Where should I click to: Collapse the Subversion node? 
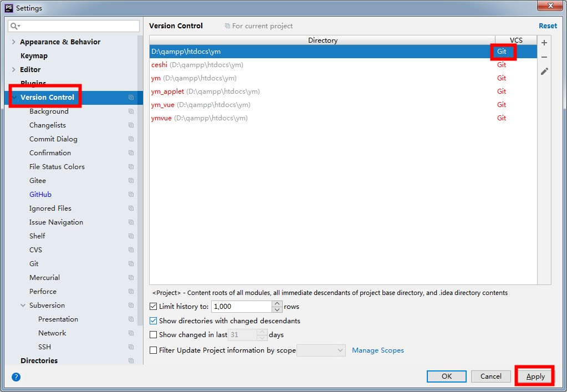[x=23, y=305]
